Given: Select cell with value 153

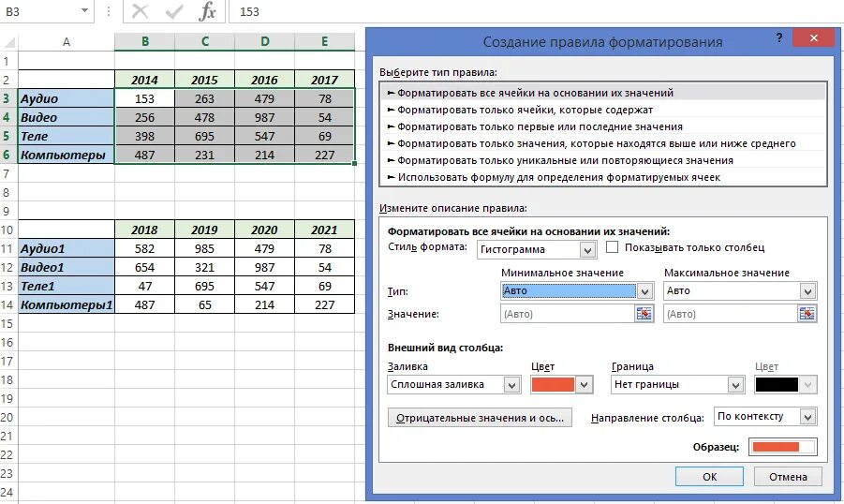Looking at the screenshot, I should 145,98.
